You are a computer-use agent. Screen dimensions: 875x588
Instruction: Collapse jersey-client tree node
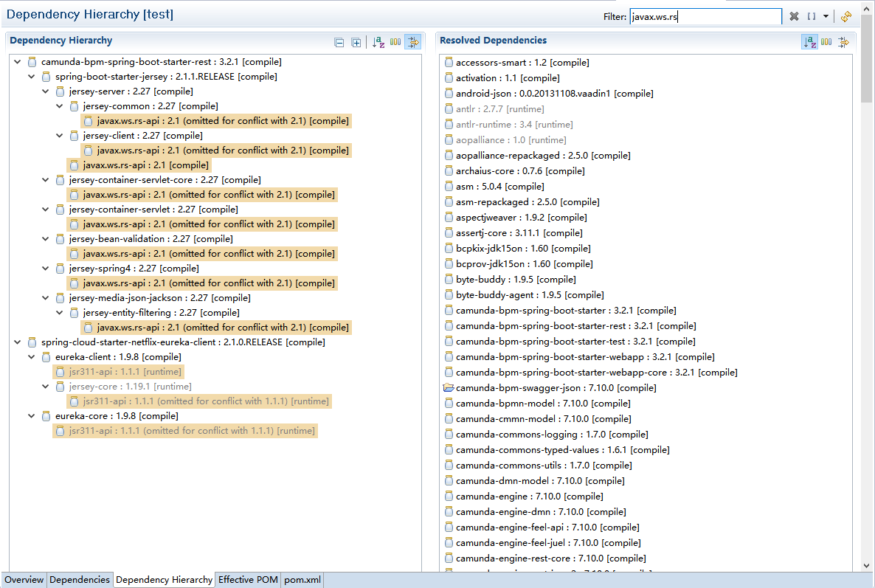pyautogui.click(x=59, y=136)
